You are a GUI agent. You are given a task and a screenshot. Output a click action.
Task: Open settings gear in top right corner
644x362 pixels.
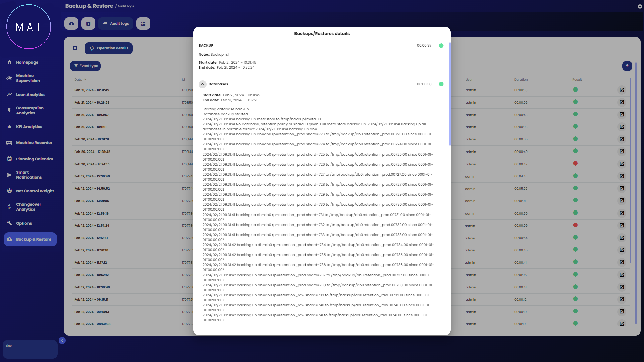pos(640,6)
